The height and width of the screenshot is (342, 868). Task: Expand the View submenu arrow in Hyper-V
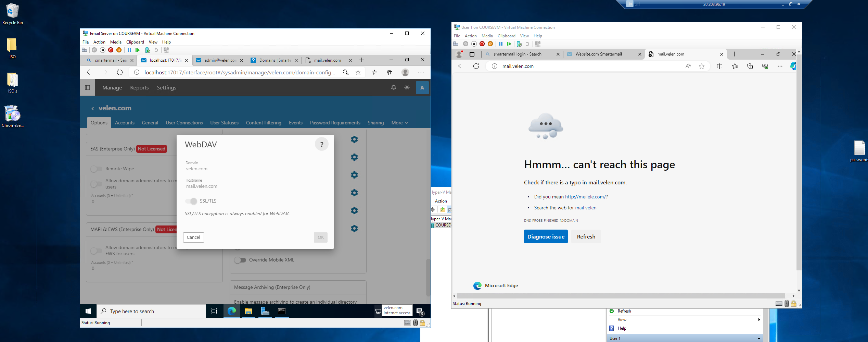[759, 320]
